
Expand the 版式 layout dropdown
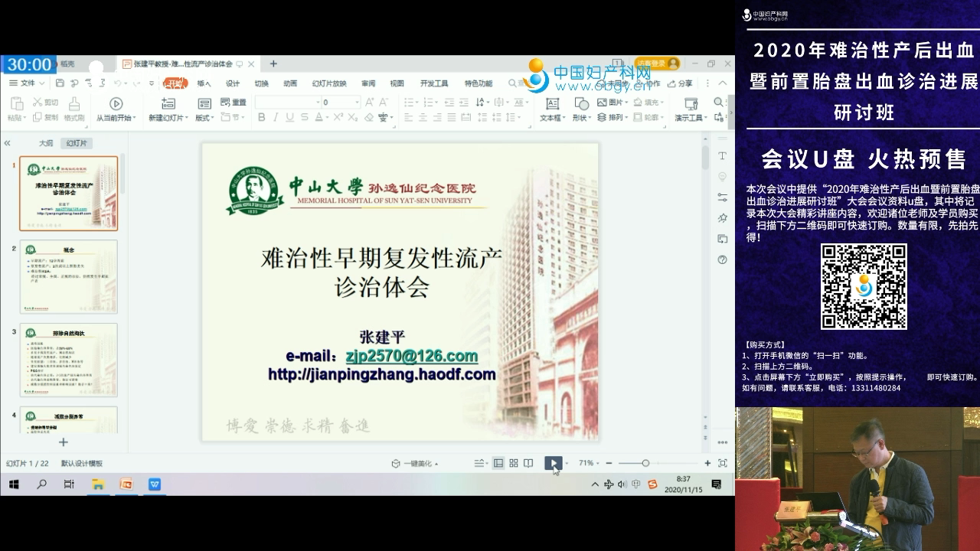point(204,118)
